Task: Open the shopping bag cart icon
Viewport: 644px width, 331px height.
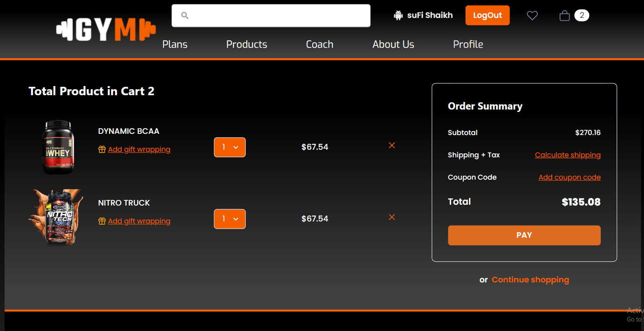Action: click(564, 16)
